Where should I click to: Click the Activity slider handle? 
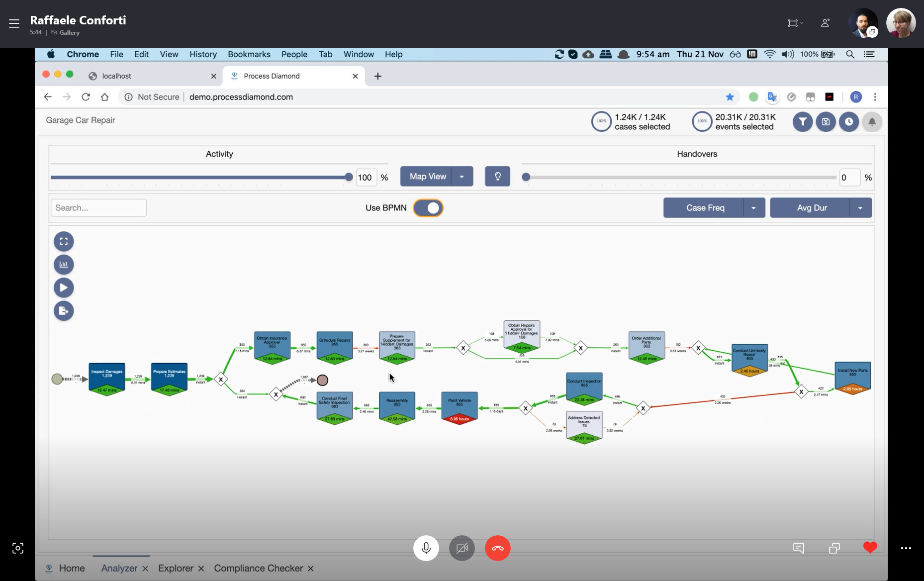[x=349, y=177]
